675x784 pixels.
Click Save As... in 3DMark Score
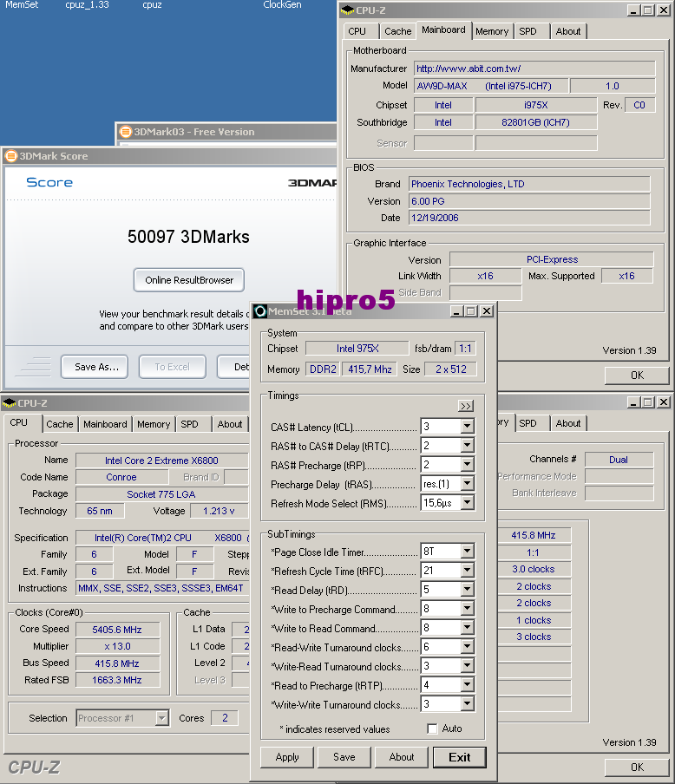point(95,367)
